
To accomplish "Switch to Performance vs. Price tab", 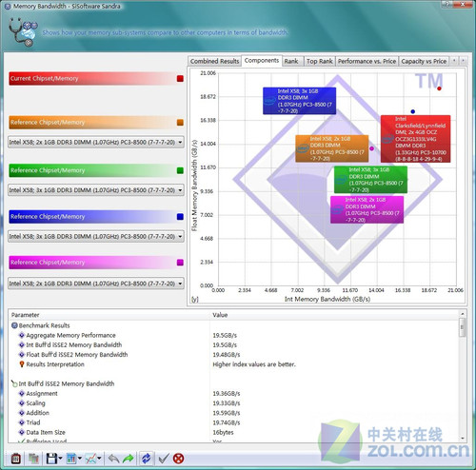I will (x=367, y=61).
